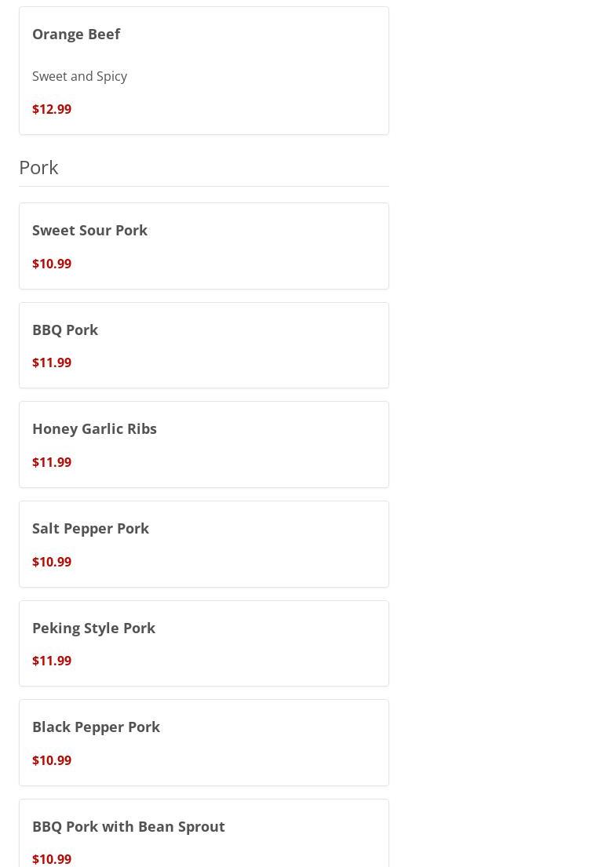Open the Sweet Sour Pork item
This screenshot has height=867, width=616.
[x=89, y=230]
